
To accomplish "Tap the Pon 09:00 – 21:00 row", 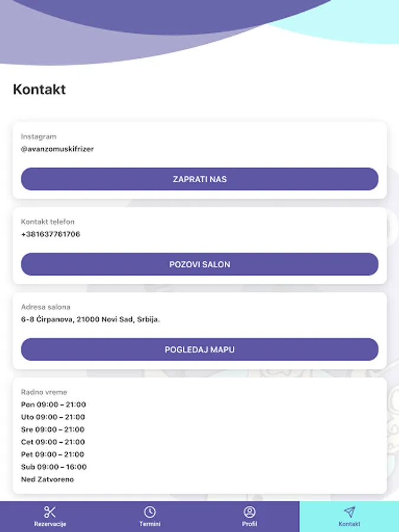I will (x=54, y=405).
